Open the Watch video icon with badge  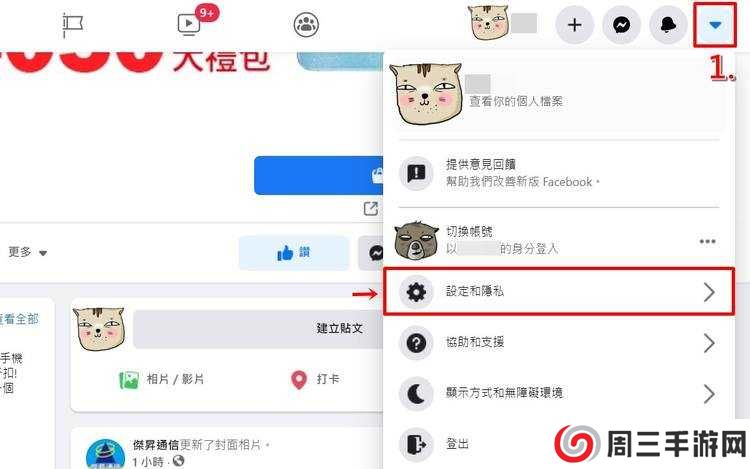pos(189,24)
